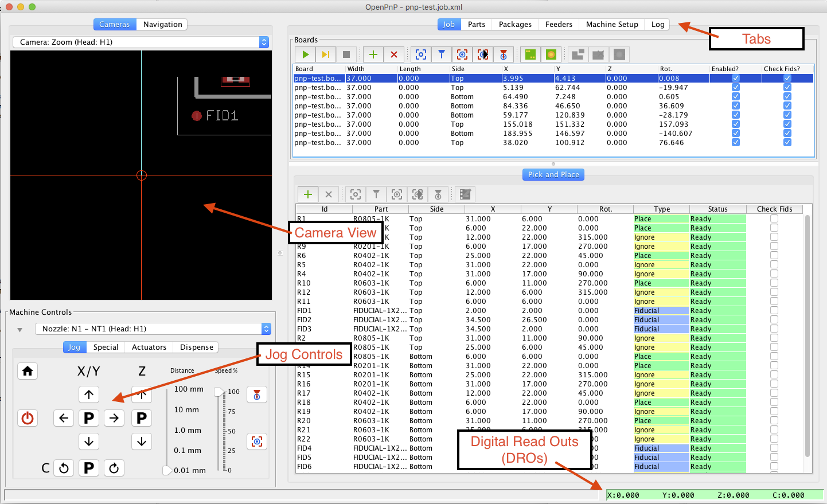Step the job with the yellow step icon
Image resolution: width=827 pixels, height=504 pixels.
[326, 54]
